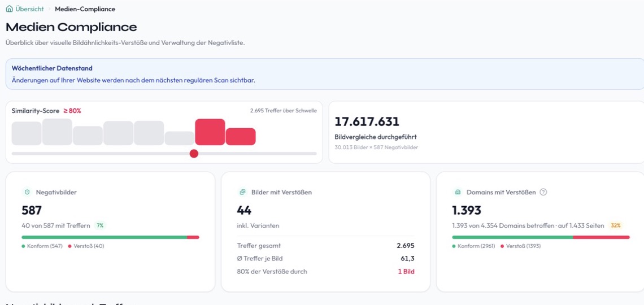Click 'Verstoß (40)' legend entry
This screenshot has width=644, height=305.
click(x=86, y=246)
